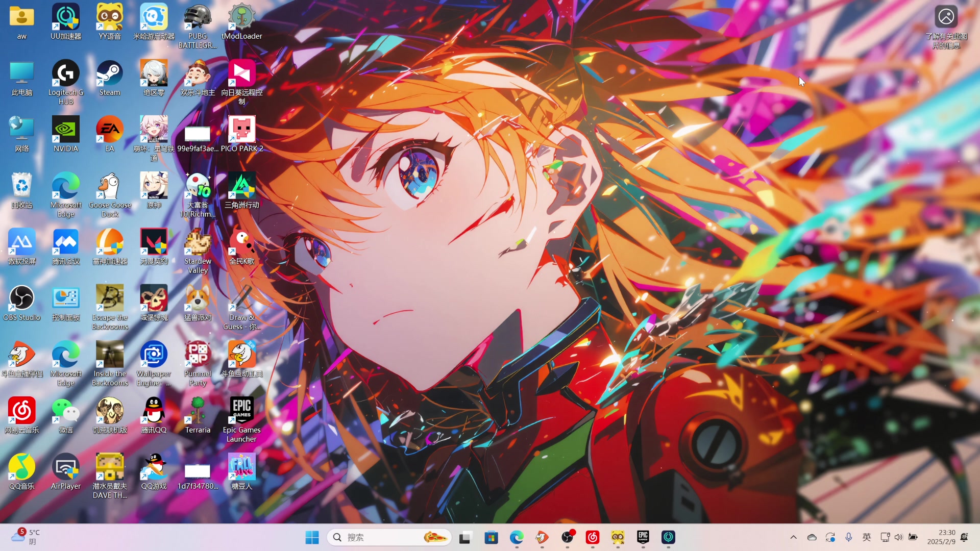The width and height of the screenshot is (980, 551).
Task: Open the weather widget showing 5°C
Action: (26, 537)
